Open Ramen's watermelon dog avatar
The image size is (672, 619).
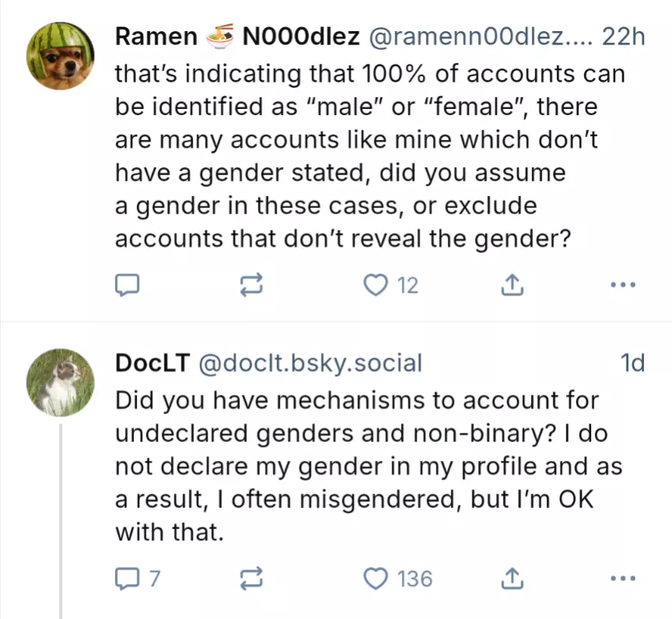coord(61,55)
